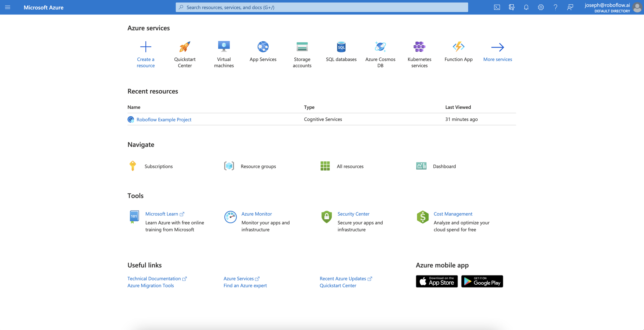The height and width of the screenshot is (330, 644).
Task: Open the help icon
Action: [x=555, y=7]
